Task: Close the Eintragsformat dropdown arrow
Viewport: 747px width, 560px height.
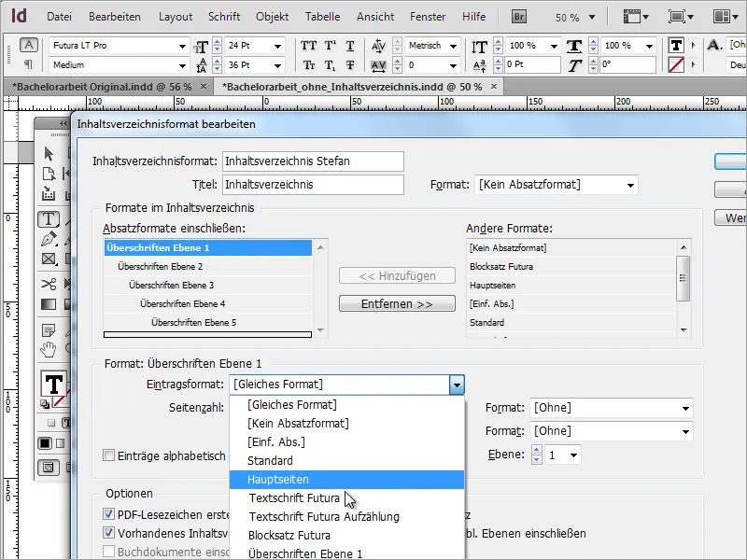Action: pyautogui.click(x=457, y=385)
